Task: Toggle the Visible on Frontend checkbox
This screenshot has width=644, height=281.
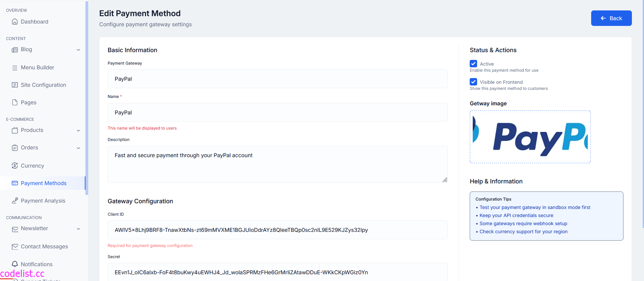Action: (x=473, y=82)
